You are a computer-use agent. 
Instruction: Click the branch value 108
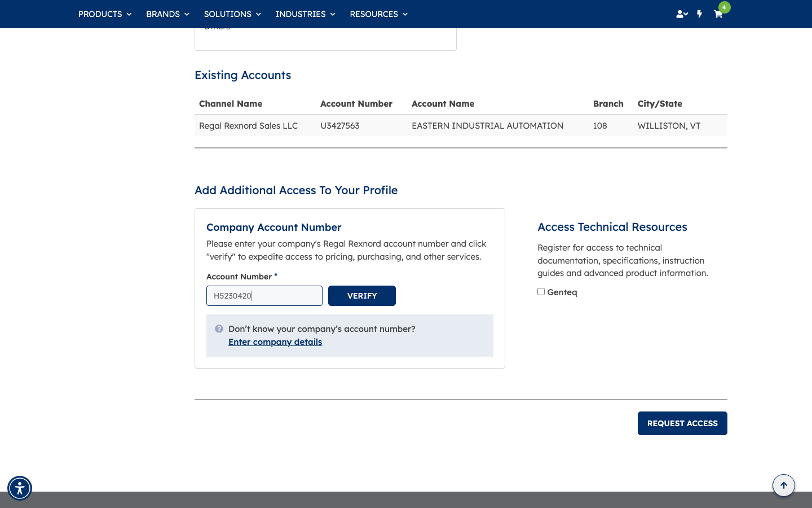point(600,126)
